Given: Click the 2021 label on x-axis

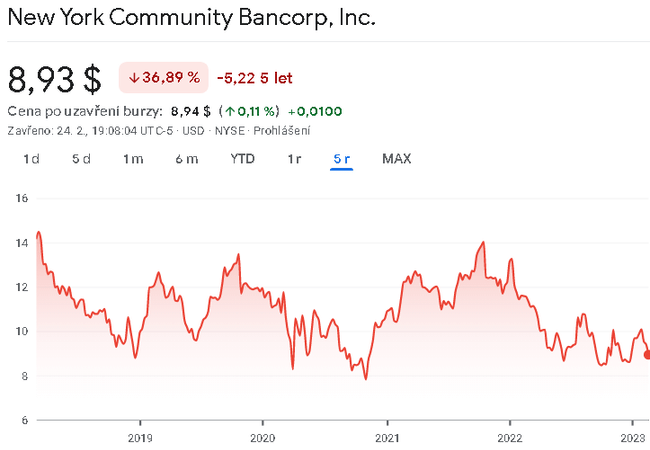Looking at the screenshot, I should click(387, 437).
